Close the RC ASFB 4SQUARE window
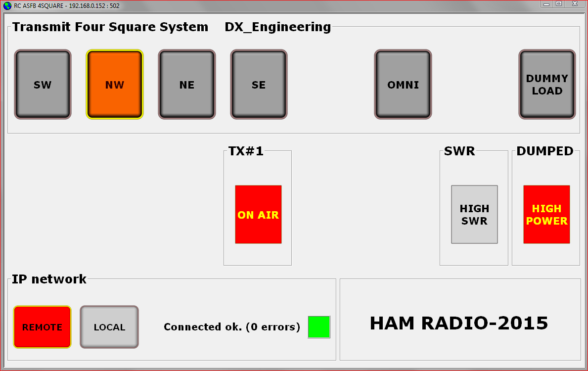588x371 pixels. (x=575, y=4)
